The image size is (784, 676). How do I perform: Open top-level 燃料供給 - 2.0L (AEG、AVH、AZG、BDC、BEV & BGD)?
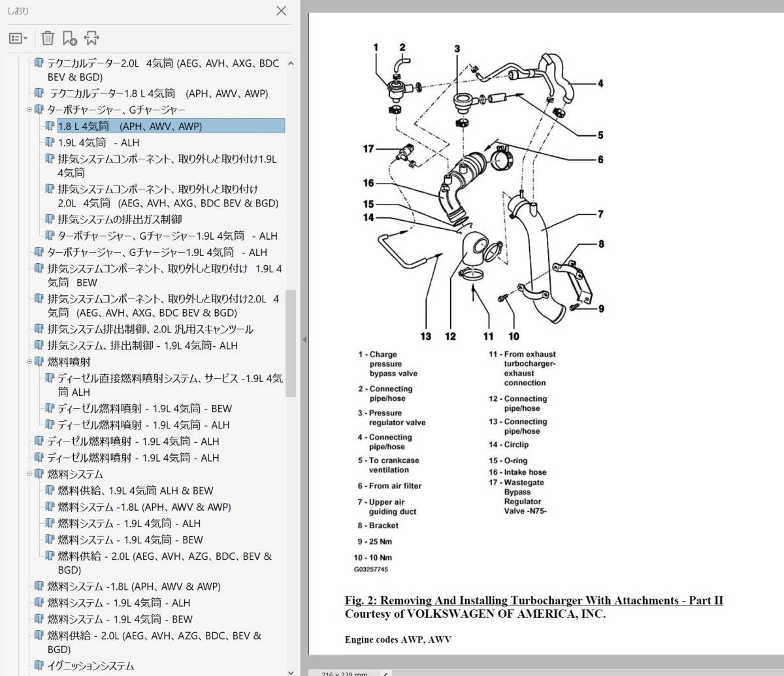point(154,643)
